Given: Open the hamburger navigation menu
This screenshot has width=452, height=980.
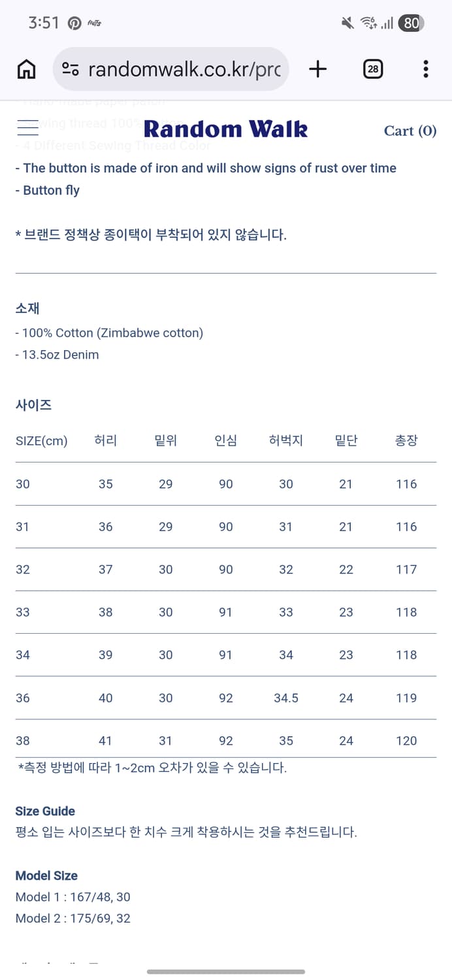Looking at the screenshot, I should 27,129.
